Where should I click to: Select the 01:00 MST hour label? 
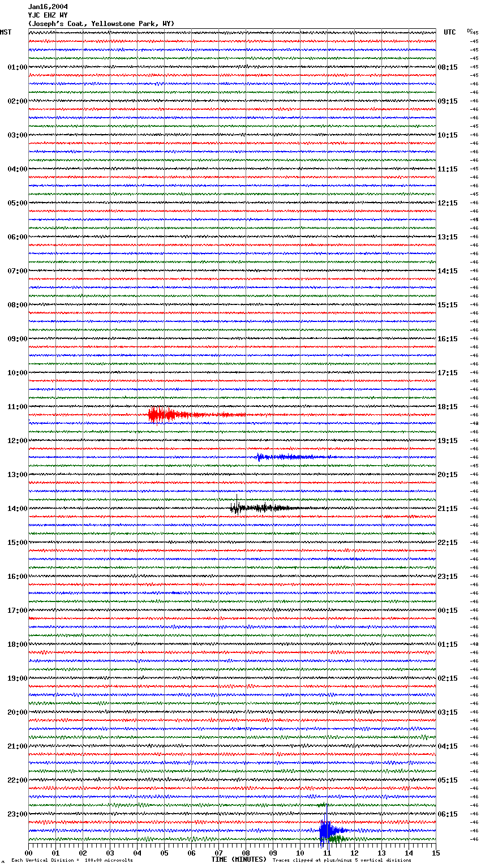(18, 67)
